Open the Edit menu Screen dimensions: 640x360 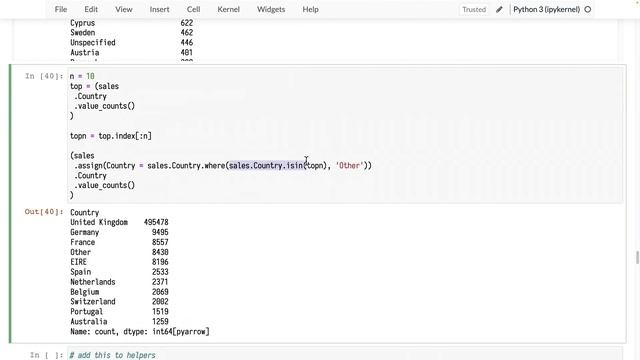(91, 9)
